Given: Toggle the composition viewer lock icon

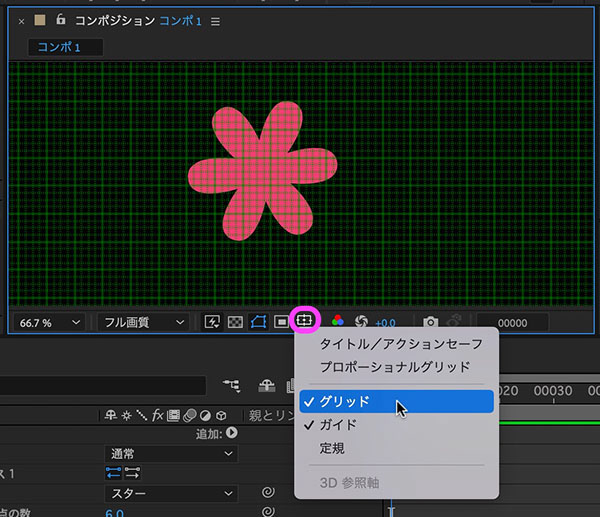Looking at the screenshot, I should [x=60, y=20].
